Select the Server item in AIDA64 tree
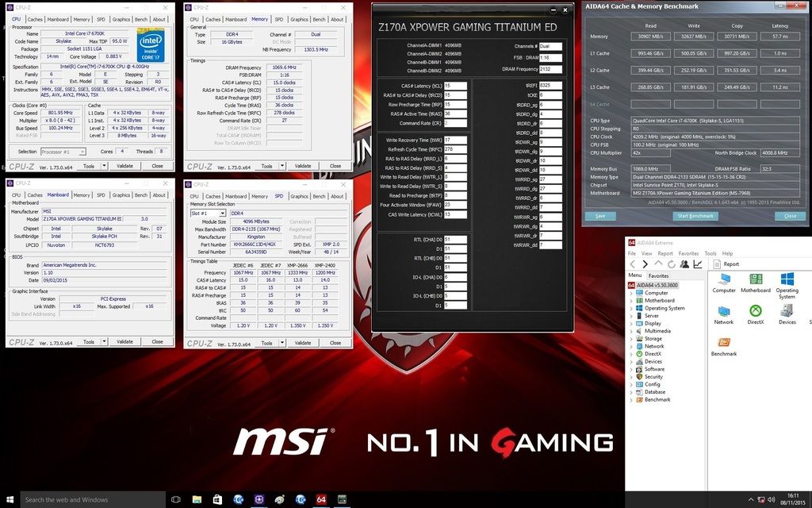 652,316
